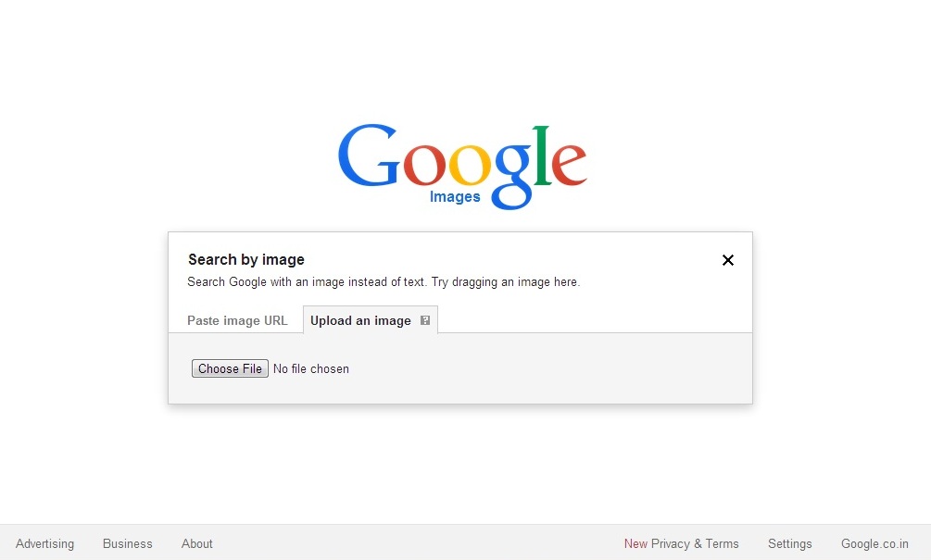Switch to the Paste image URL tab
931x560 pixels.
coord(237,320)
